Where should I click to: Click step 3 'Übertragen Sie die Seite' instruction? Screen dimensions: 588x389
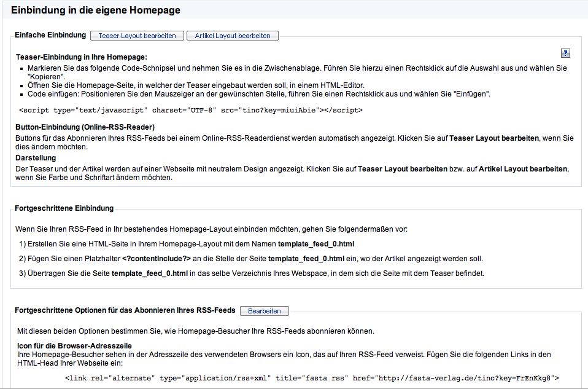click(252, 273)
